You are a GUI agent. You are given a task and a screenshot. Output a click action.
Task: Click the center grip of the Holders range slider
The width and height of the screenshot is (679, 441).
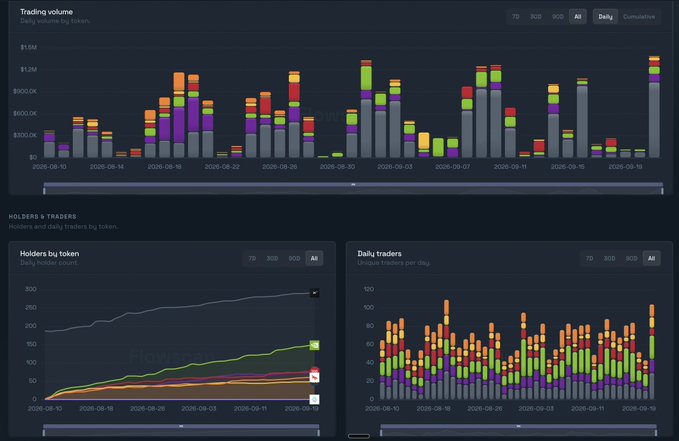181,426
